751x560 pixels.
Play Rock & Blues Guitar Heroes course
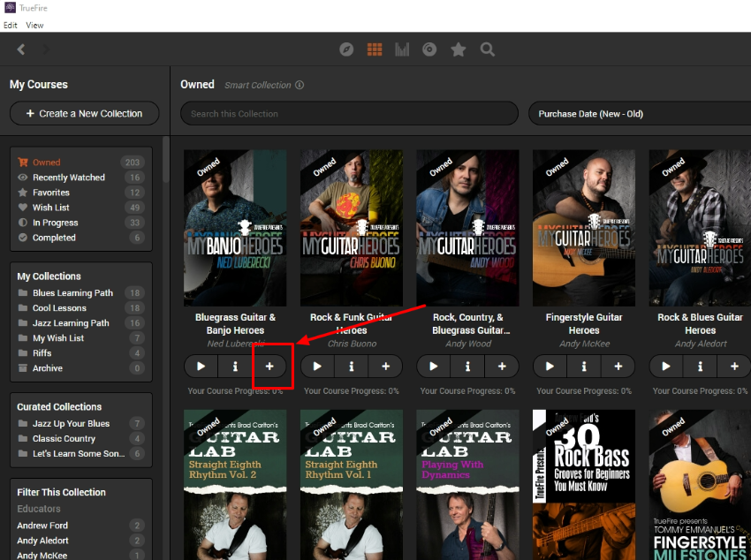click(666, 367)
